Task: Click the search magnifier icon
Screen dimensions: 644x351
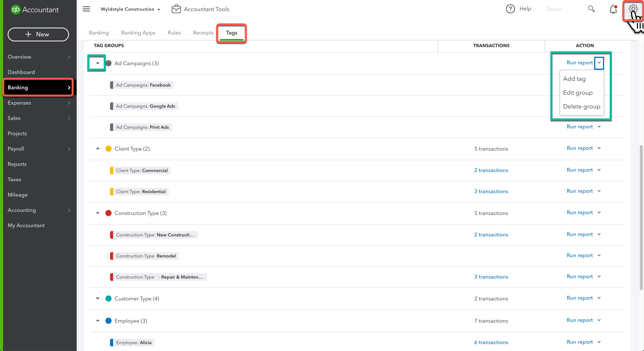Action: click(591, 9)
